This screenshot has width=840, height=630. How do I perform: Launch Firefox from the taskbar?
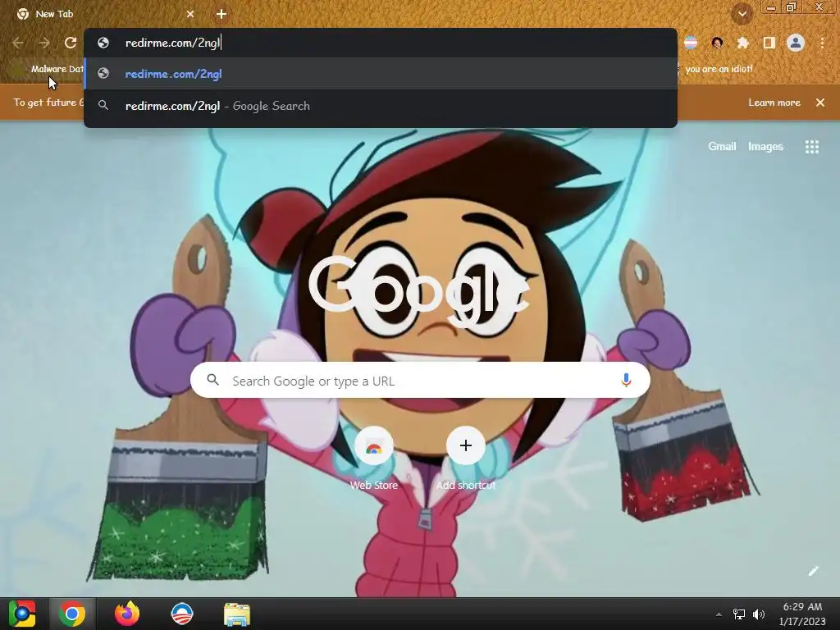pos(127,614)
